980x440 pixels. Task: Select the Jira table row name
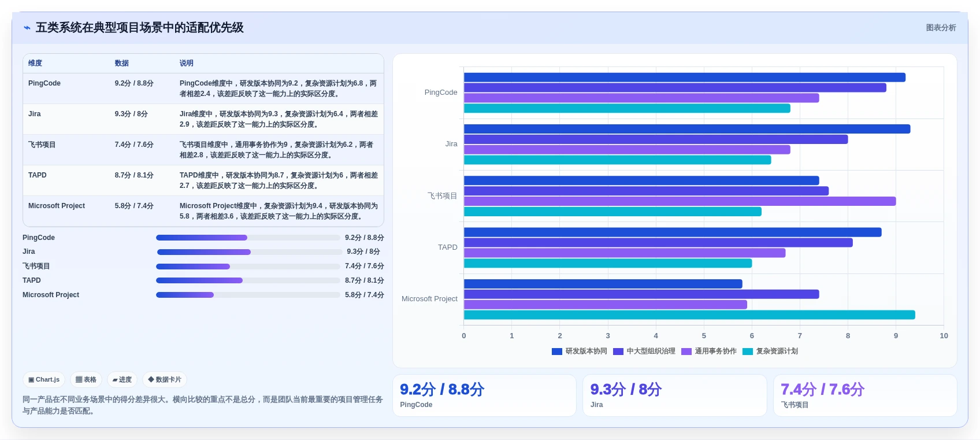35,114
